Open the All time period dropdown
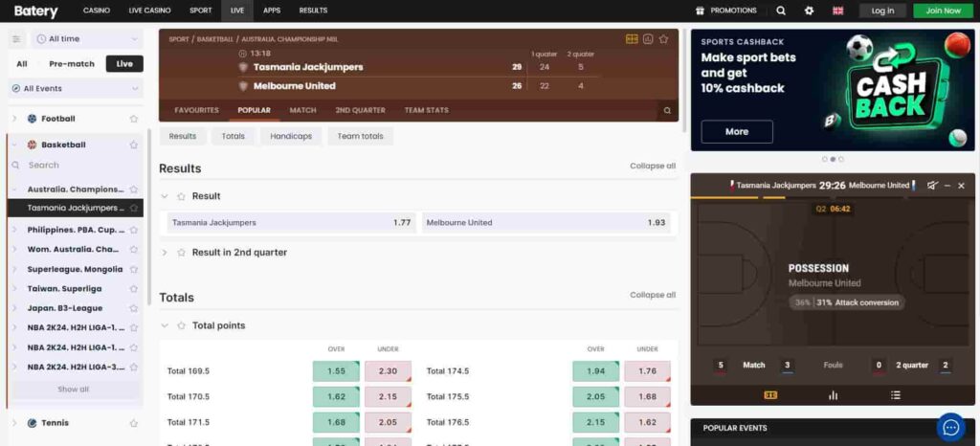The width and height of the screenshot is (980, 446). [87, 38]
